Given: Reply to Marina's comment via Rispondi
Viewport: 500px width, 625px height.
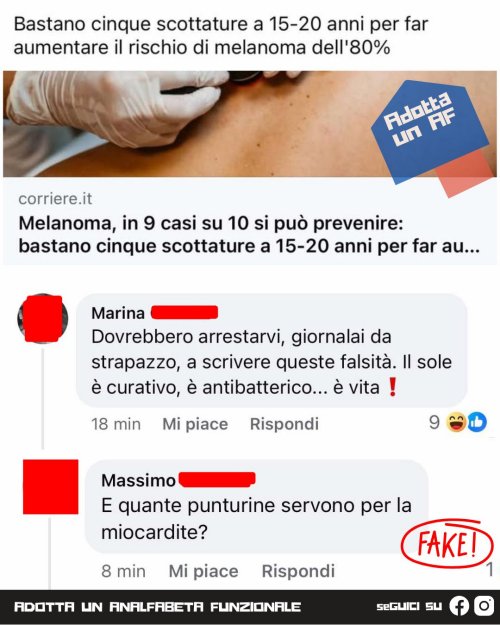Looking at the screenshot, I should click(284, 424).
